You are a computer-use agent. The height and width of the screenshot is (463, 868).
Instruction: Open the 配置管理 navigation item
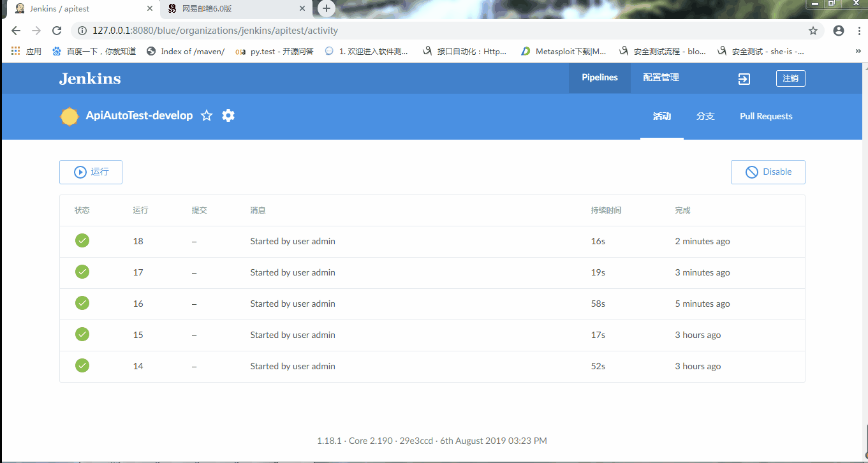pyautogui.click(x=661, y=78)
